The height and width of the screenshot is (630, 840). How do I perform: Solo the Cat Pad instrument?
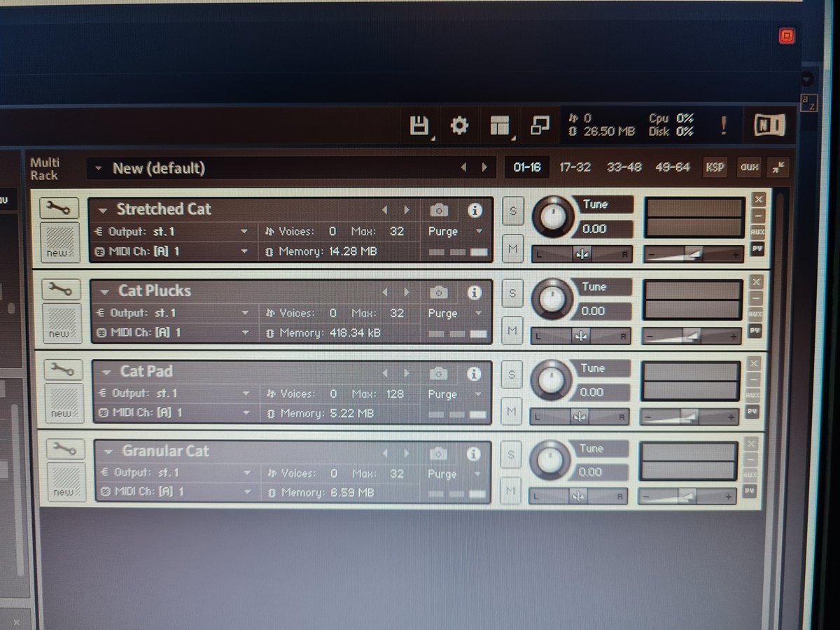[512, 374]
